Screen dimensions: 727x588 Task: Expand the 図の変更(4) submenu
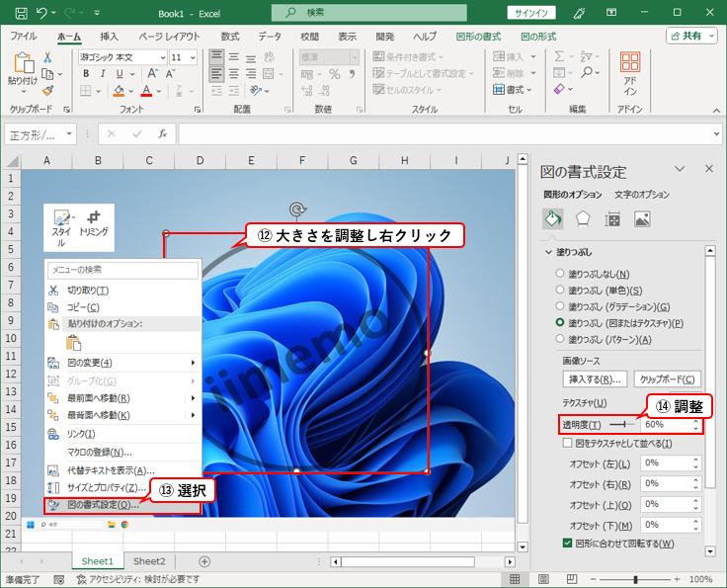click(x=193, y=363)
